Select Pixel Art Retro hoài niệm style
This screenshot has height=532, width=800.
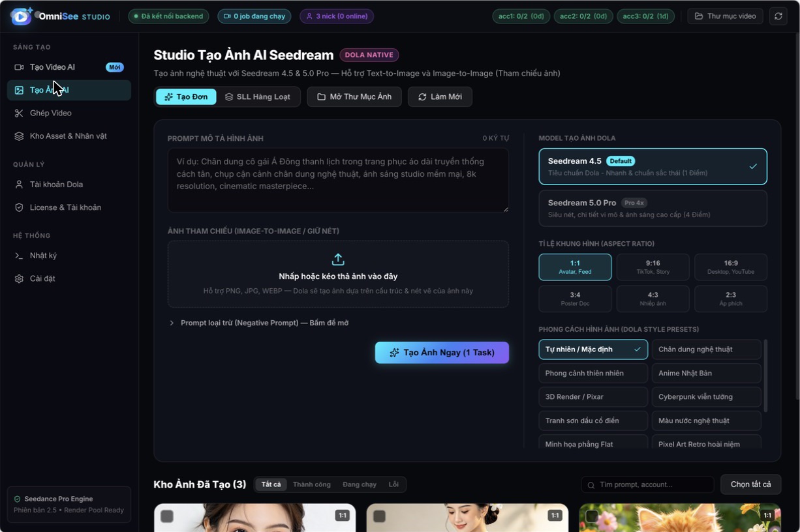706,443
